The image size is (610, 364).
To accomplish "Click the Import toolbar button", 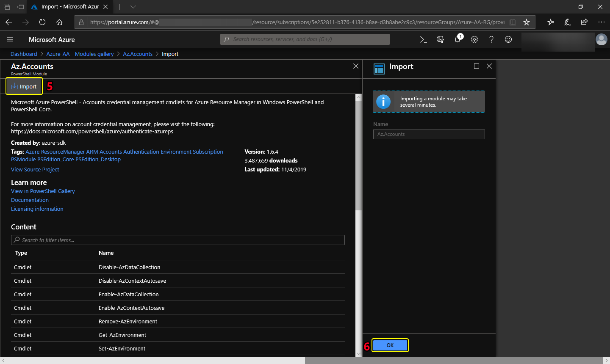I will tap(24, 86).
